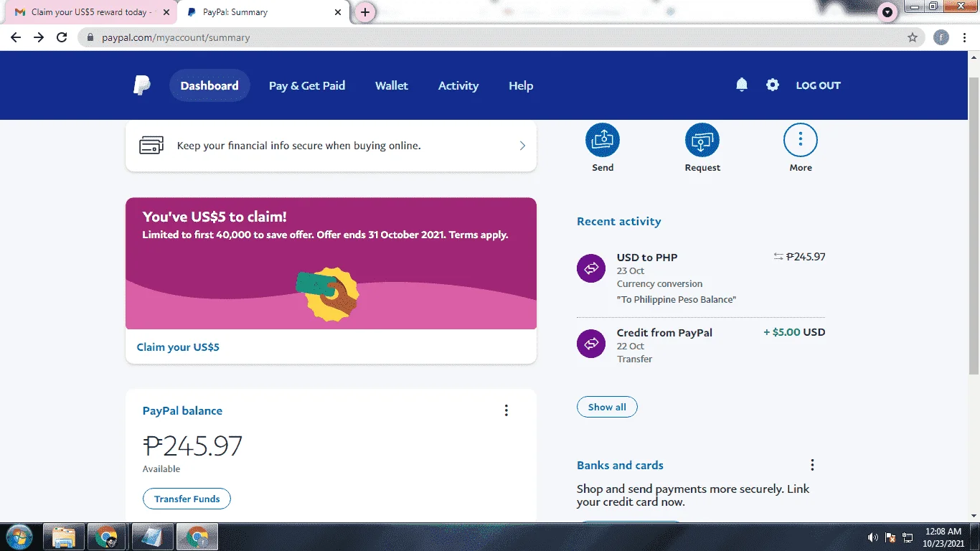This screenshot has height=551, width=980.
Task: Open the Recent activity heading link
Action: pos(619,222)
